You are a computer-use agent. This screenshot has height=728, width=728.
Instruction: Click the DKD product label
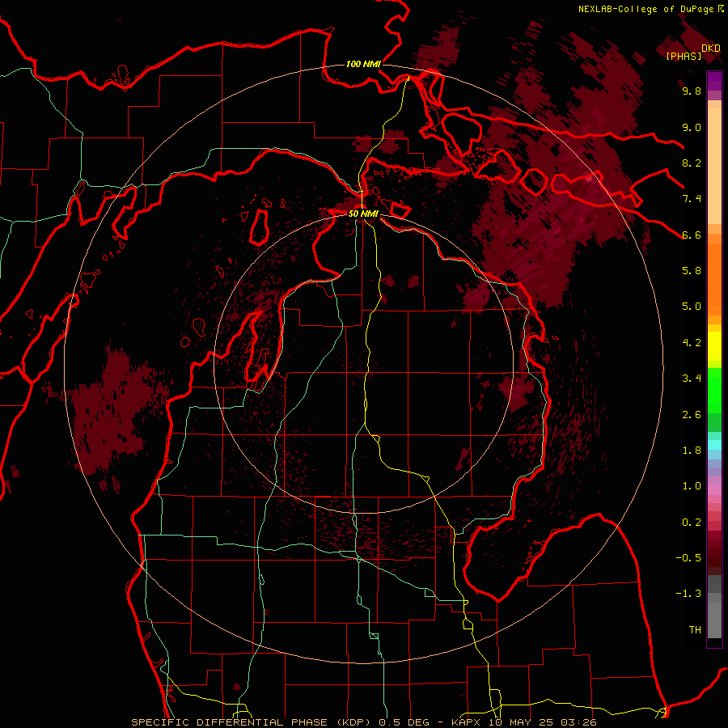pyautogui.click(x=711, y=49)
